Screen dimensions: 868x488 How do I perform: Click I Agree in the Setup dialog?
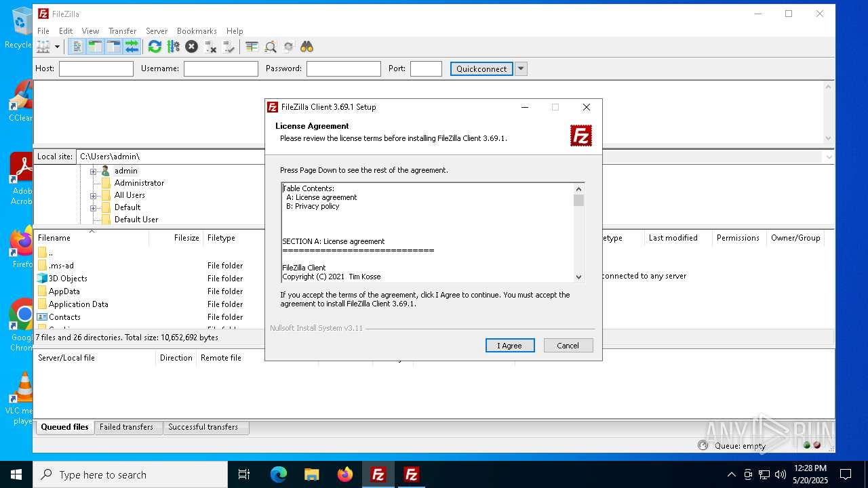[x=510, y=346]
